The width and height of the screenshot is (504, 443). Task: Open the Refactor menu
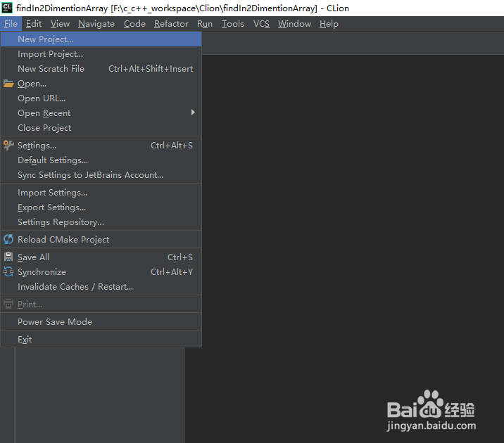171,24
